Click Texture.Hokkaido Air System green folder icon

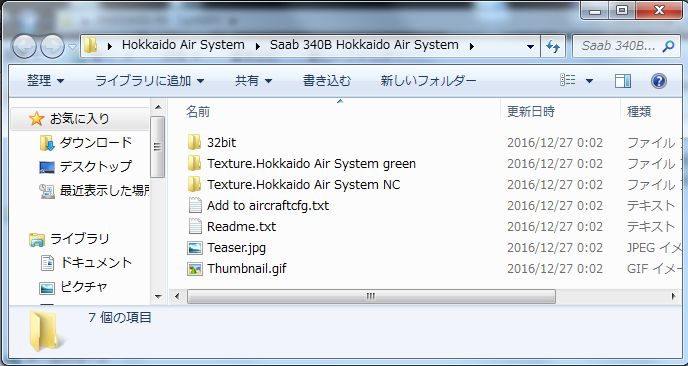pyautogui.click(x=194, y=163)
